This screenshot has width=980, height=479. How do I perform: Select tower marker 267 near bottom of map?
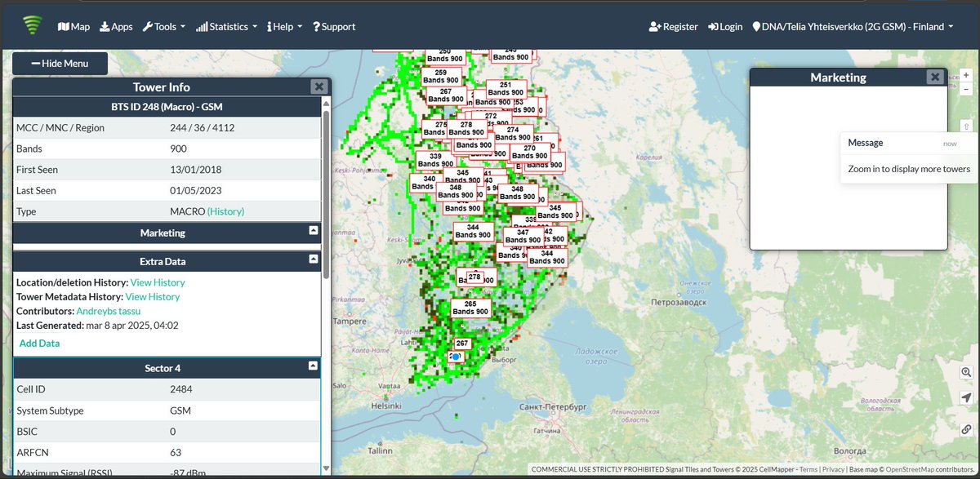pos(462,344)
